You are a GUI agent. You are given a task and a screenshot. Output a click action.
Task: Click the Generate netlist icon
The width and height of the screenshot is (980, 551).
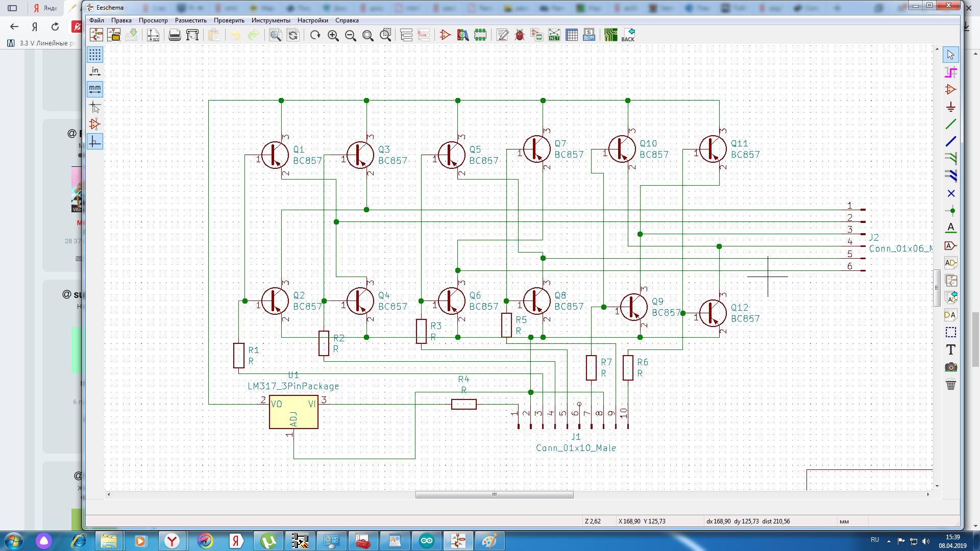pos(554,35)
